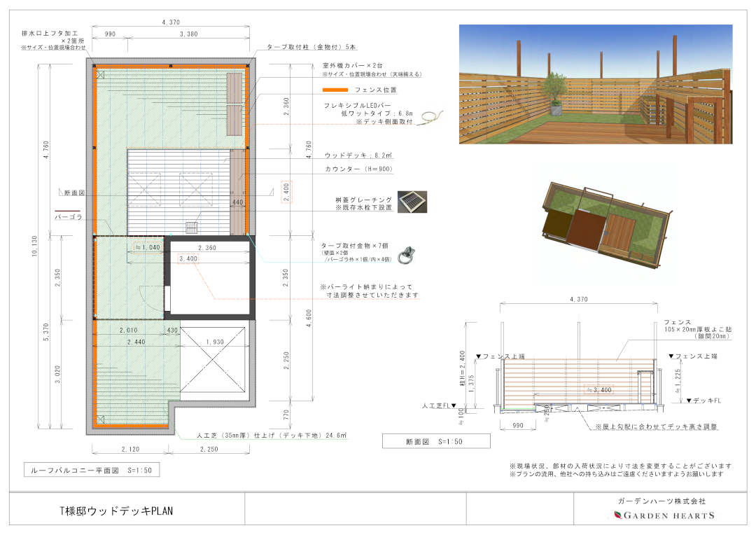
Task: Click the '▼デッキFL' level marker
Action: (x=703, y=401)
